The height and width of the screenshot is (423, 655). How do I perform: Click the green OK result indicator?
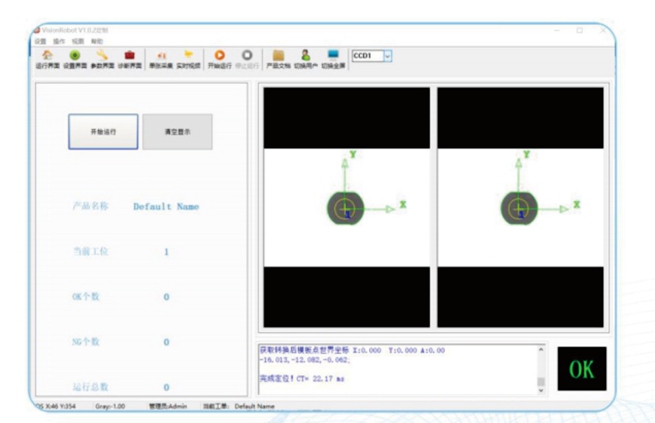tap(581, 369)
